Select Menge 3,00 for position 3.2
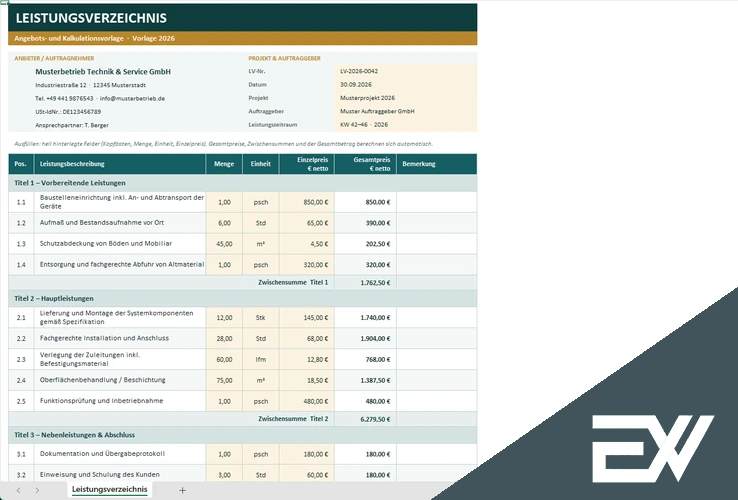This screenshot has height=500, width=738. (x=224, y=475)
